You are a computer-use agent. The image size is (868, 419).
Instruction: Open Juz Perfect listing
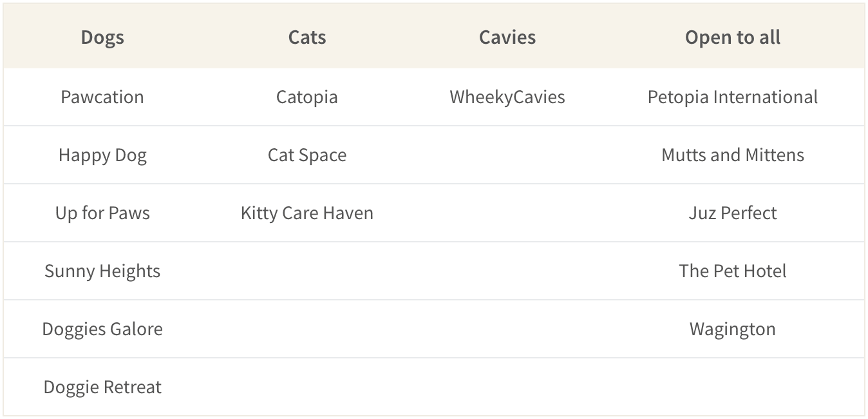[733, 213]
